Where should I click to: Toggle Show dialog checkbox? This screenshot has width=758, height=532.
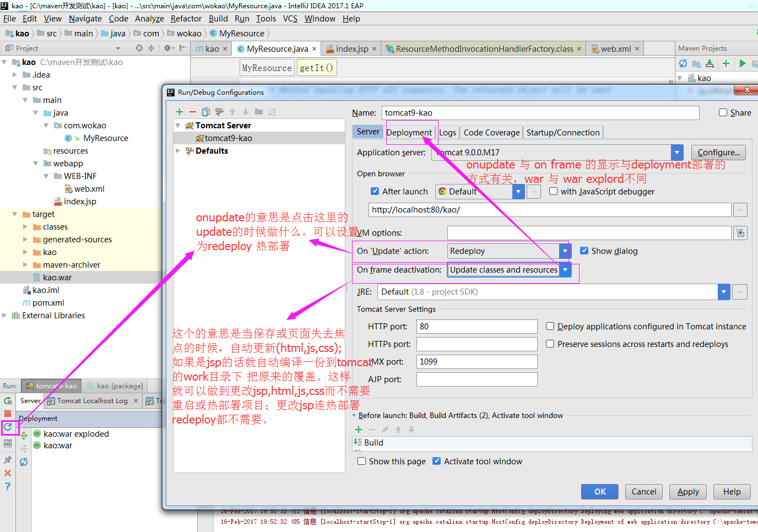coord(584,251)
